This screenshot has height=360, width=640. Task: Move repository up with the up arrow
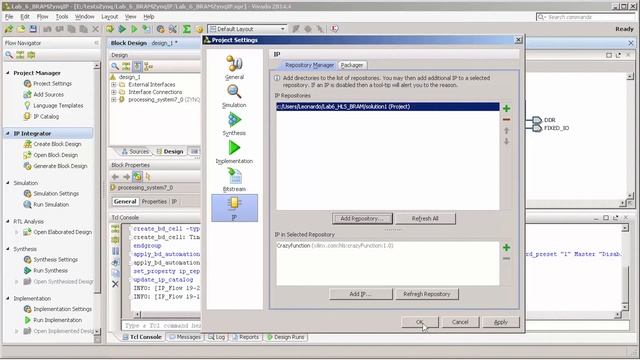[x=507, y=131]
